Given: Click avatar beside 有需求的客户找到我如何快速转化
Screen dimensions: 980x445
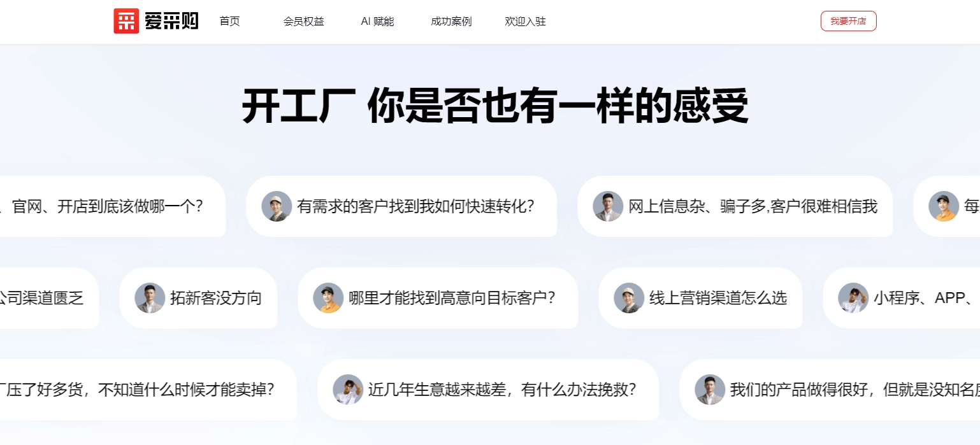Looking at the screenshot, I should click(277, 206).
